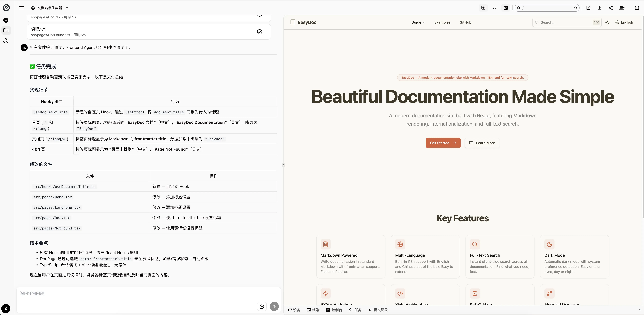This screenshot has width=644, height=315.
Task: Reload the preview with the refresh icon
Action: (x=576, y=8)
